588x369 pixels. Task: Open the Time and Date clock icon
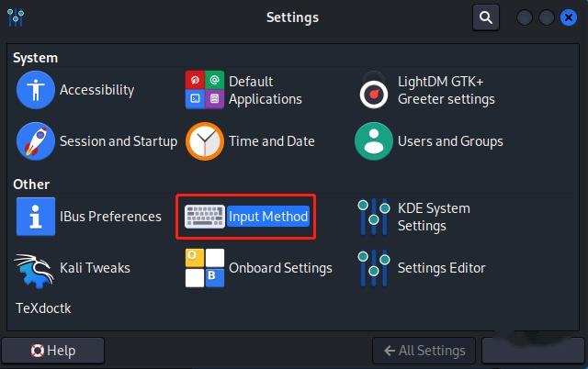[x=205, y=141]
